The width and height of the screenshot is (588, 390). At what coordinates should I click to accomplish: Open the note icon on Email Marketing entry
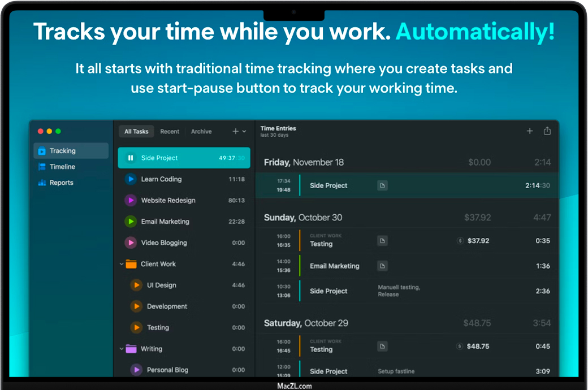(382, 266)
